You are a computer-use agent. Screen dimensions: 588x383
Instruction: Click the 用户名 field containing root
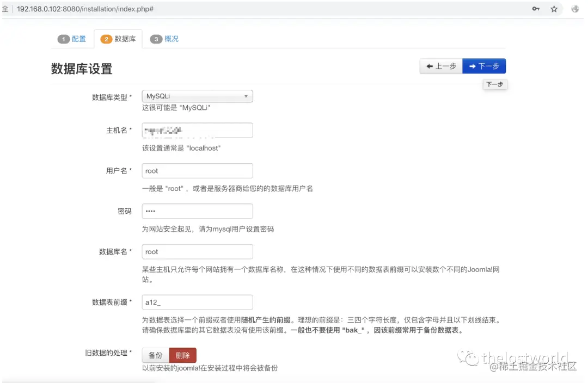[x=197, y=170]
